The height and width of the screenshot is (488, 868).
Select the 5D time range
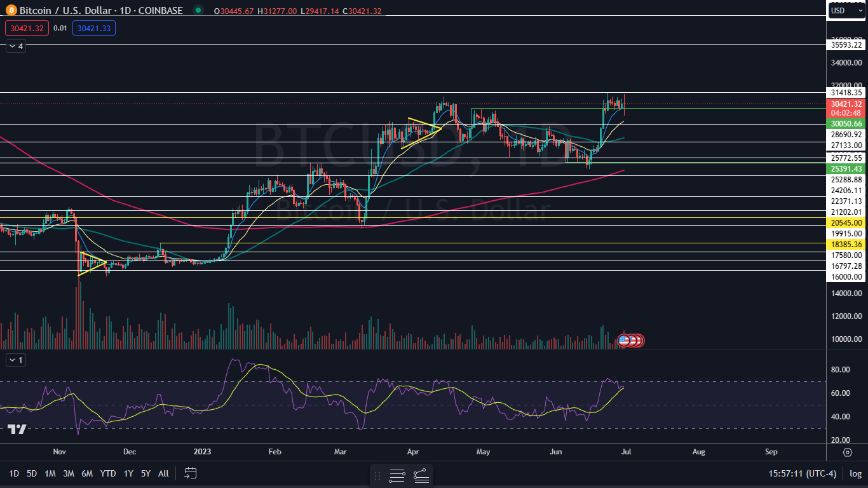click(x=32, y=473)
